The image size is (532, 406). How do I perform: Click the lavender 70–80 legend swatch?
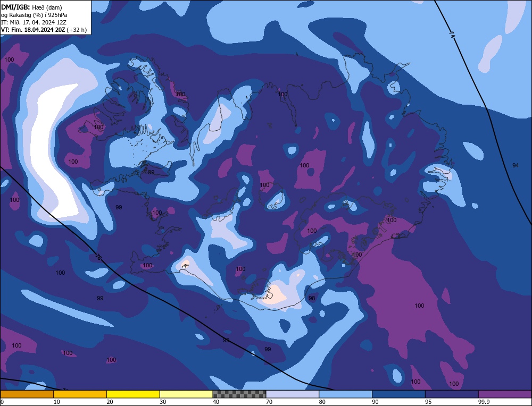(x=293, y=394)
